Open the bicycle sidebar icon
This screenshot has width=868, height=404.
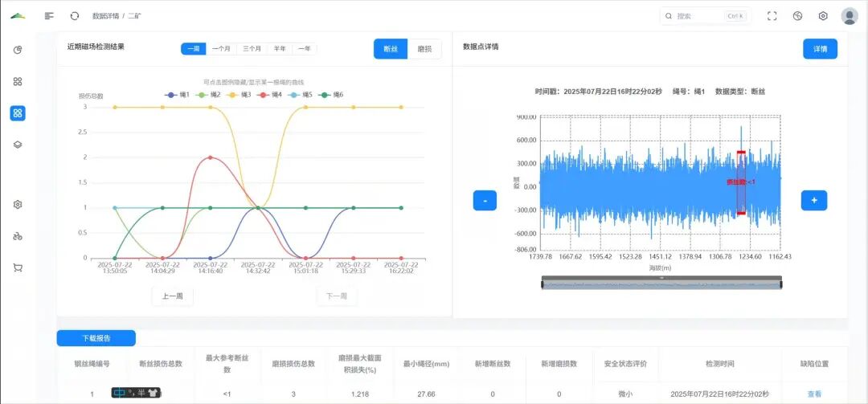[18, 236]
